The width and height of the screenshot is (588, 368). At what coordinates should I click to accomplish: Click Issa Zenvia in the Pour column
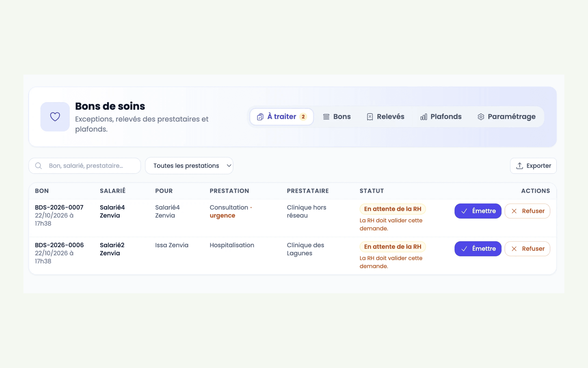point(172,245)
